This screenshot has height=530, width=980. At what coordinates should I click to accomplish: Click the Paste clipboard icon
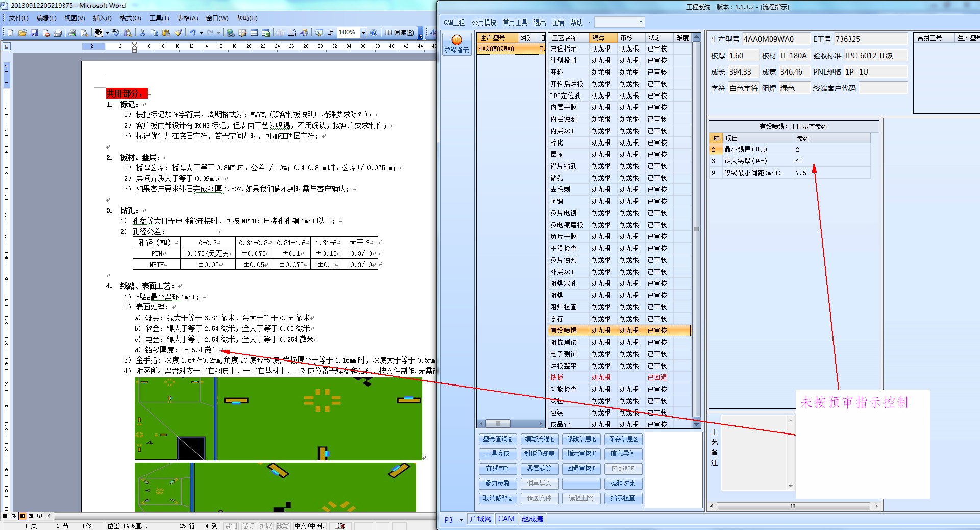coord(166,33)
